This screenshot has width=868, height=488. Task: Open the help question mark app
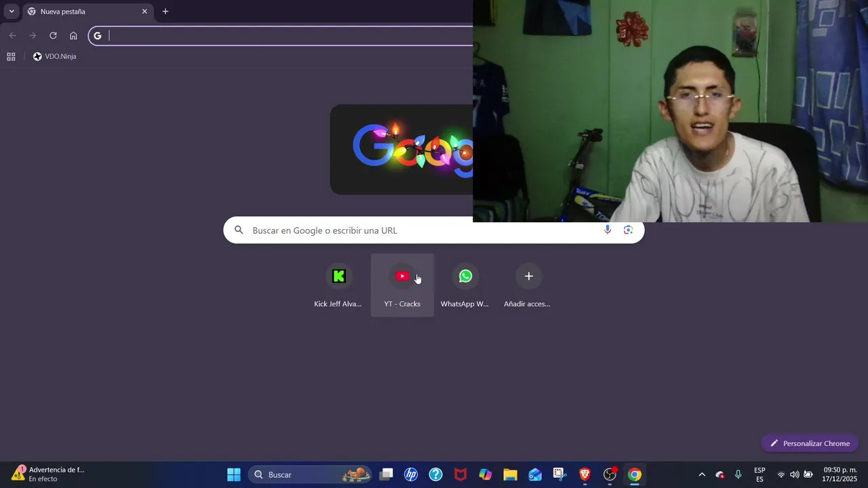(435, 474)
